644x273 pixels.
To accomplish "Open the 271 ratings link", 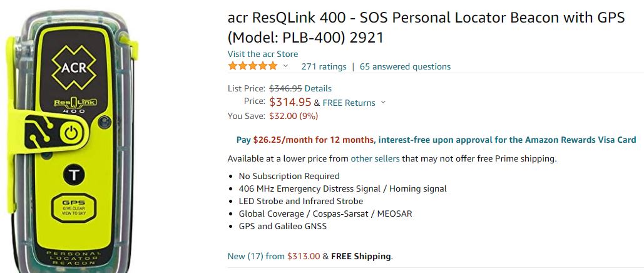I will tap(324, 66).
